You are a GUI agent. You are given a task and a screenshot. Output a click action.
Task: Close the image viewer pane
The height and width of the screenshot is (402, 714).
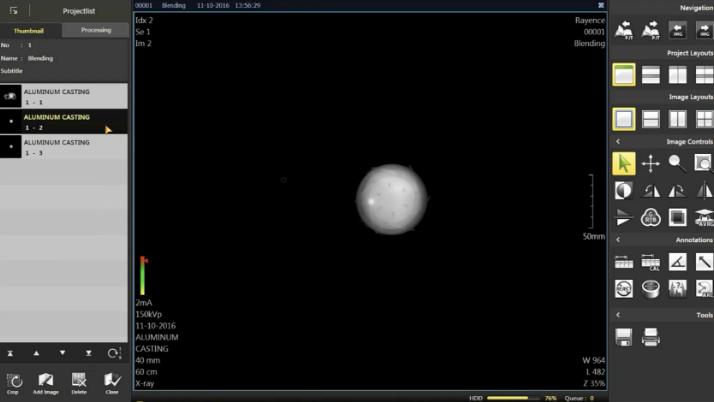point(601,5)
